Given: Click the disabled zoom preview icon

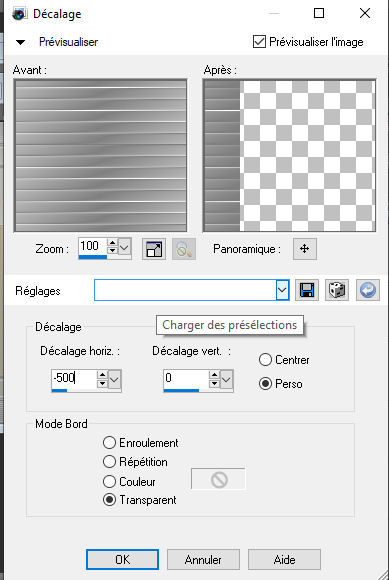Looking at the screenshot, I should (x=184, y=249).
